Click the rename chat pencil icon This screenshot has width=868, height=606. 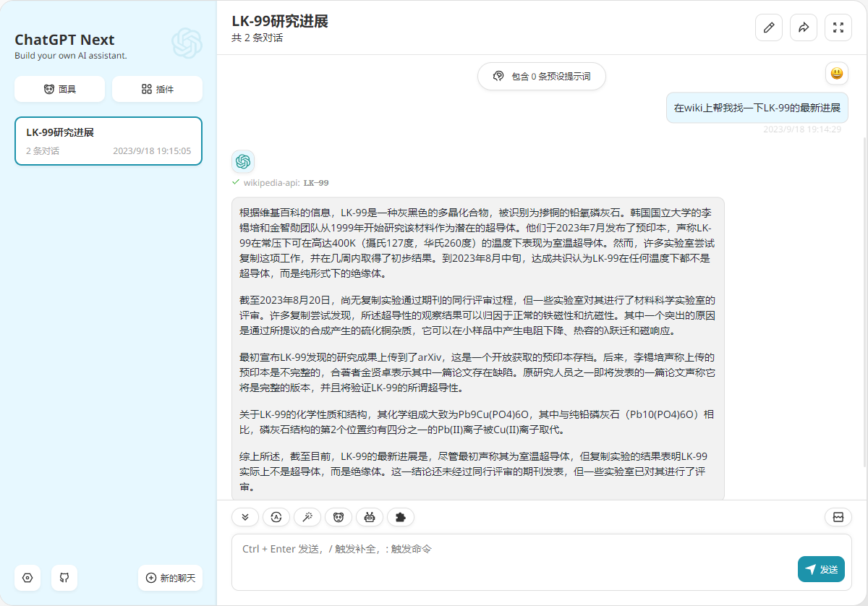pyautogui.click(x=768, y=27)
